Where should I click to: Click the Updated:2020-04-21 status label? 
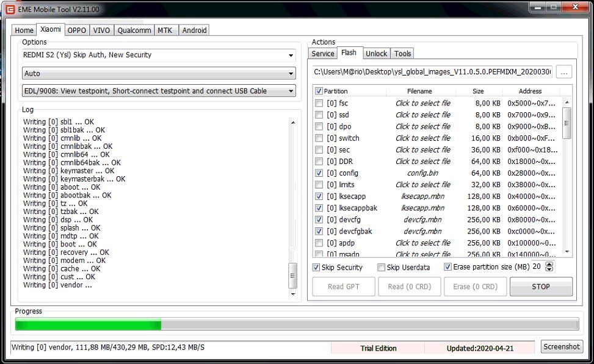tap(480, 348)
